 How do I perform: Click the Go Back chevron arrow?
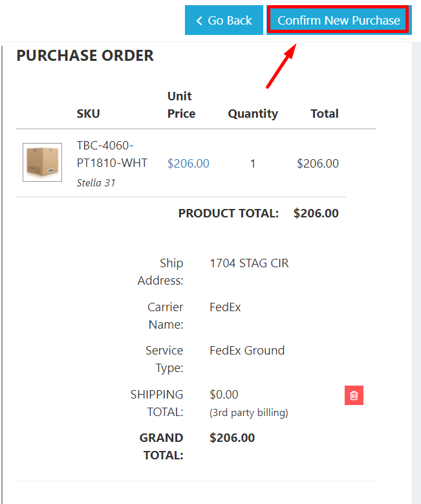pyautogui.click(x=199, y=21)
